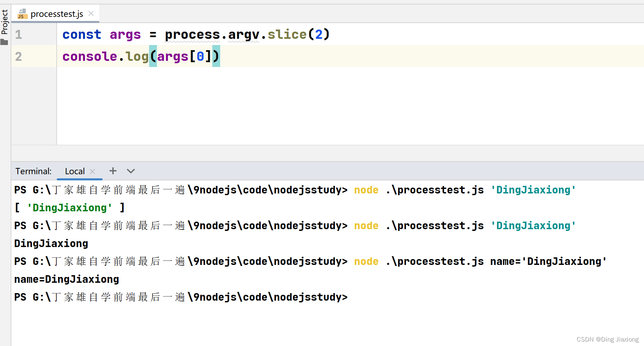Click the folder icon under Project

(4, 42)
